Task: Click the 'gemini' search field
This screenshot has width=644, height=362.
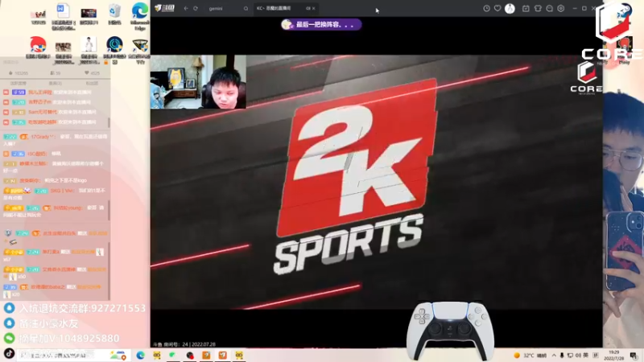Action: click(x=224, y=8)
